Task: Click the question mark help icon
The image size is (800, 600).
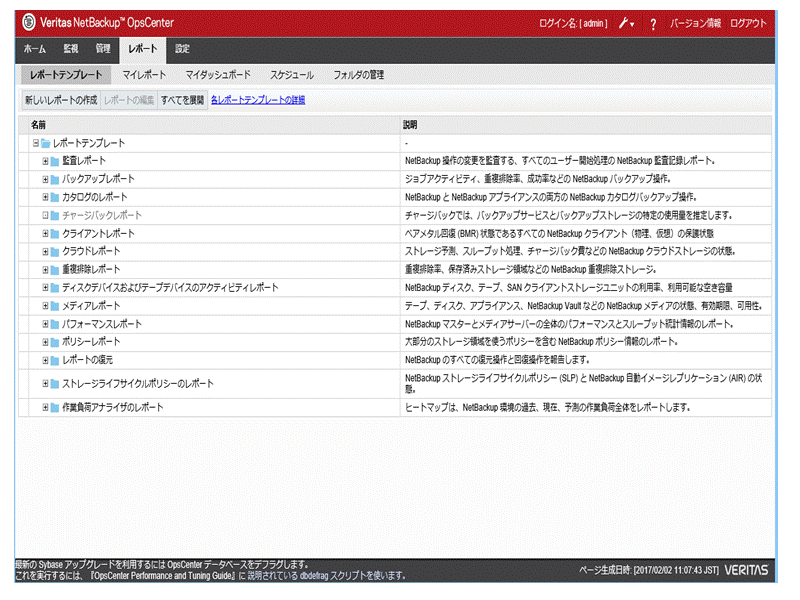Action: (x=653, y=23)
